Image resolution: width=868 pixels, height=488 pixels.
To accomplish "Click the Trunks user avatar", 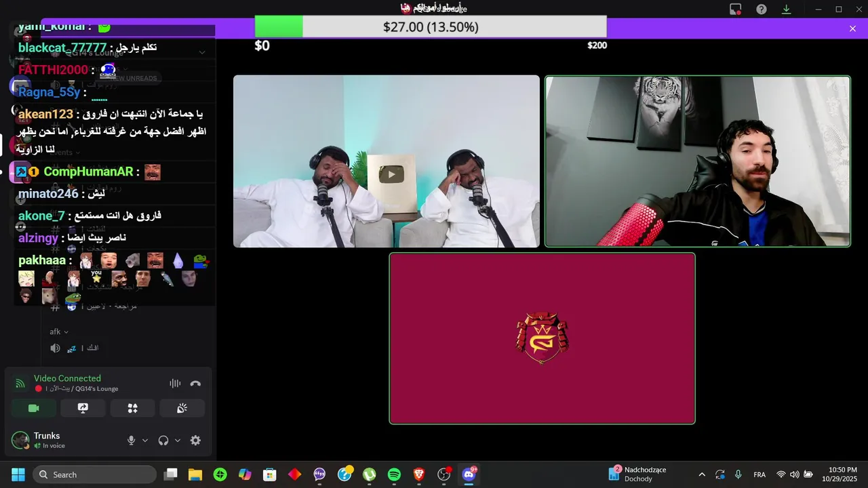I will click(x=20, y=440).
